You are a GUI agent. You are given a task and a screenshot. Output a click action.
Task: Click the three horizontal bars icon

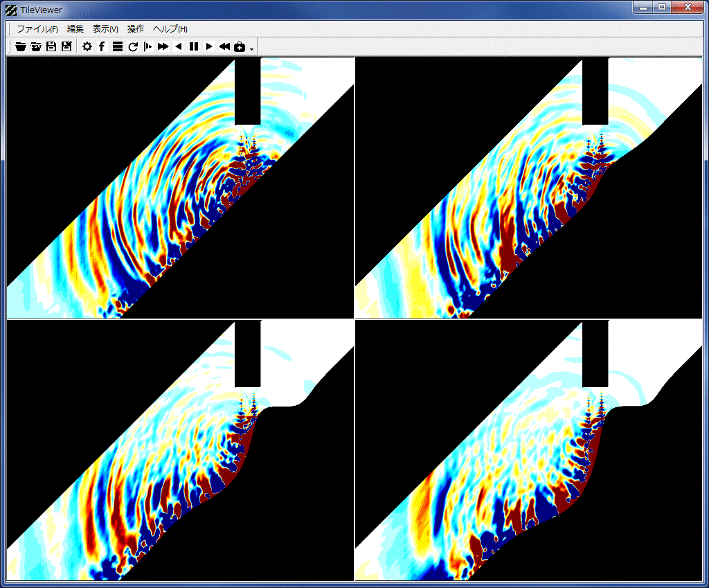(117, 46)
